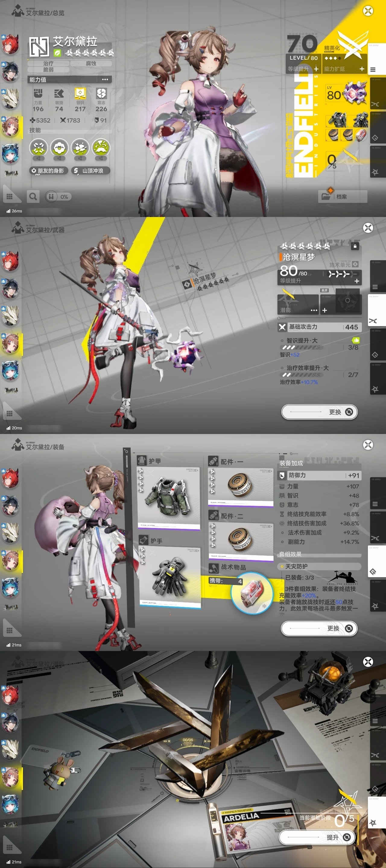Toggle the 朋友的身影 talent pill
Viewport: 386px width, 868px height.
click(49, 171)
